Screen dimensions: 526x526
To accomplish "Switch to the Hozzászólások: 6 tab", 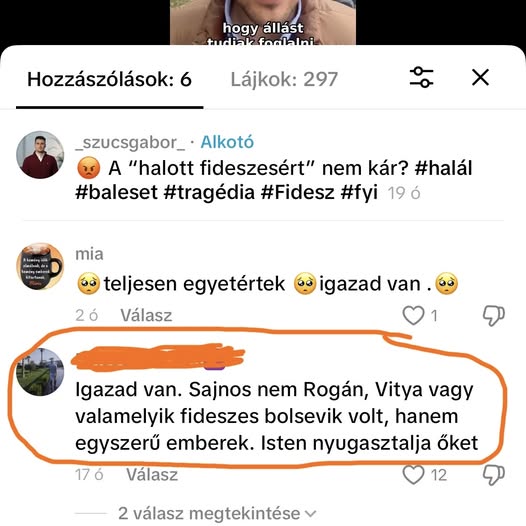I will click(109, 80).
